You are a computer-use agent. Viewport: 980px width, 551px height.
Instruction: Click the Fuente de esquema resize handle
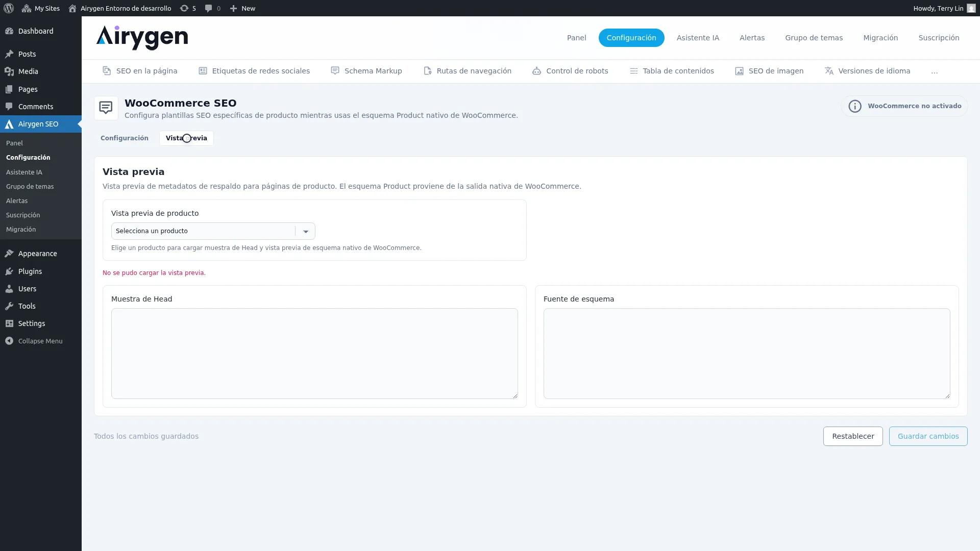947,395
